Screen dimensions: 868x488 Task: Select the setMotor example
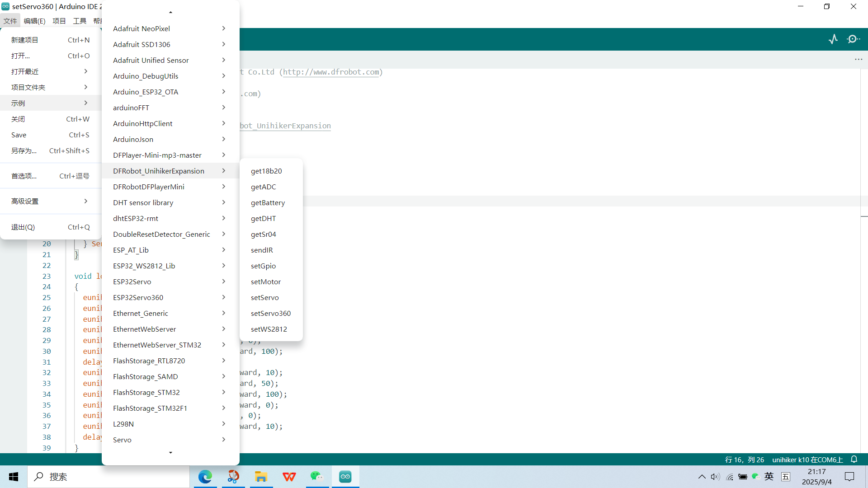point(271,282)
